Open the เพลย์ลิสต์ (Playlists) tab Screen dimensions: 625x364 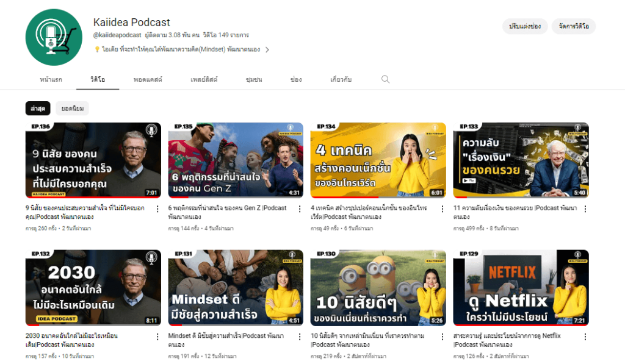pyautogui.click(x=204, y=80)
